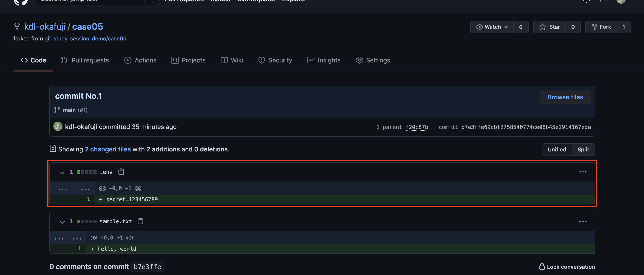The image size is (644, 275).
Task: Click the branch icon next to main
Action: coord(57,110)
